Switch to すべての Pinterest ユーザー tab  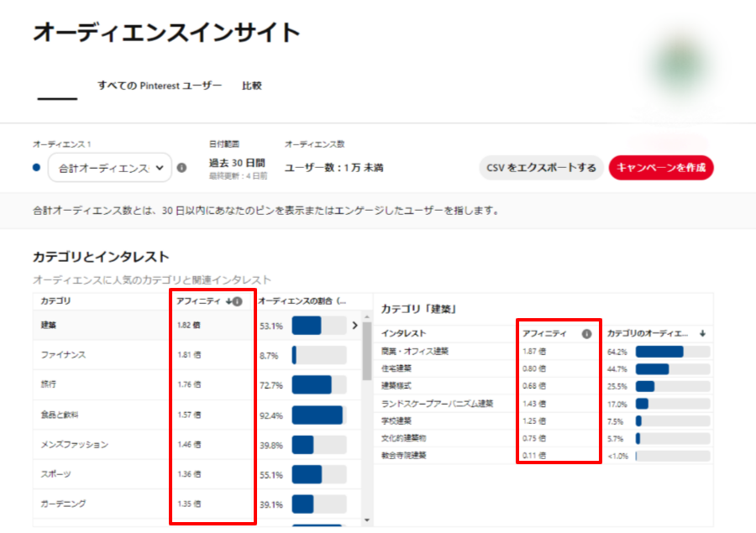point(160,86)
